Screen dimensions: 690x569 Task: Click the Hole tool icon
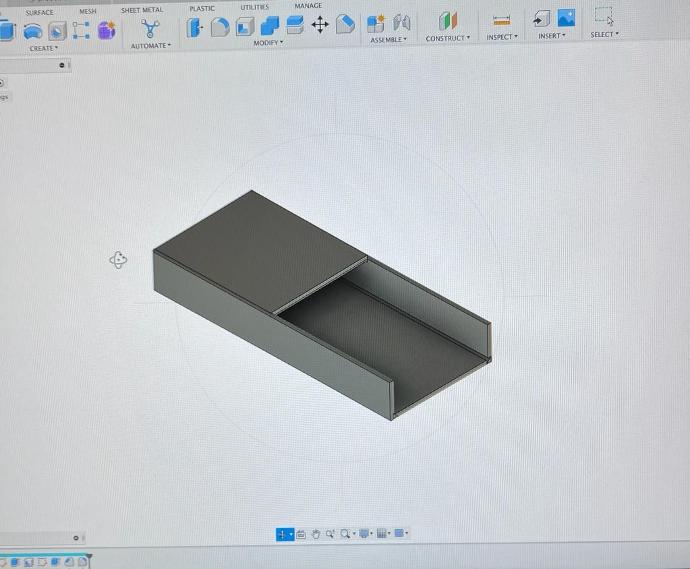[x=57, y=31]
